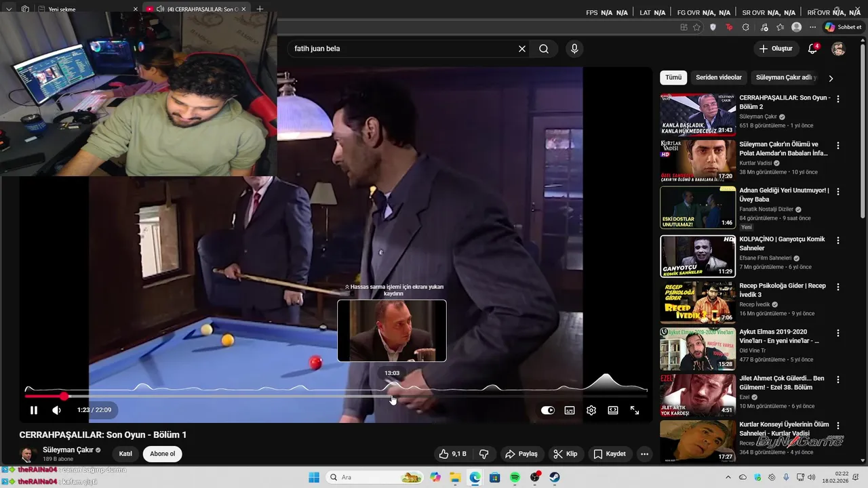Open 'Aykut Elmas 2019-2020' title link

pyautogui.click(x=779, y=336)
